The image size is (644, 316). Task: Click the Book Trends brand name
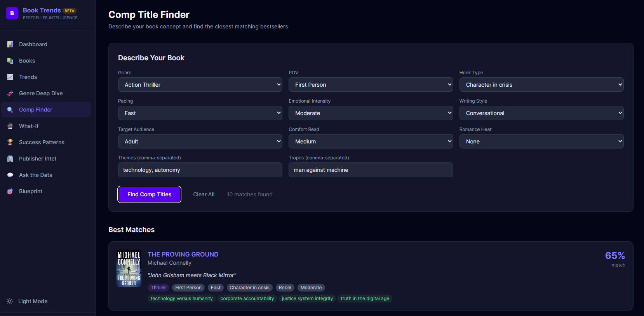(42, 10)
